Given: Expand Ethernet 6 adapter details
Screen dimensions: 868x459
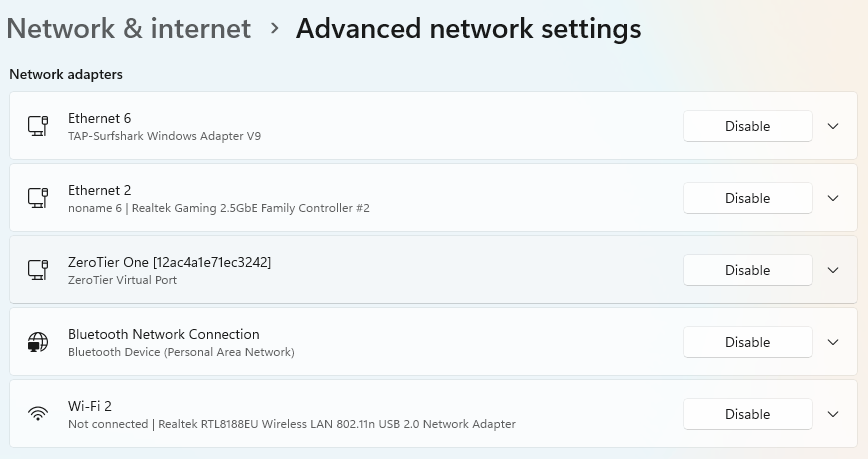Looking at the screenshot, I should point(833,126).
